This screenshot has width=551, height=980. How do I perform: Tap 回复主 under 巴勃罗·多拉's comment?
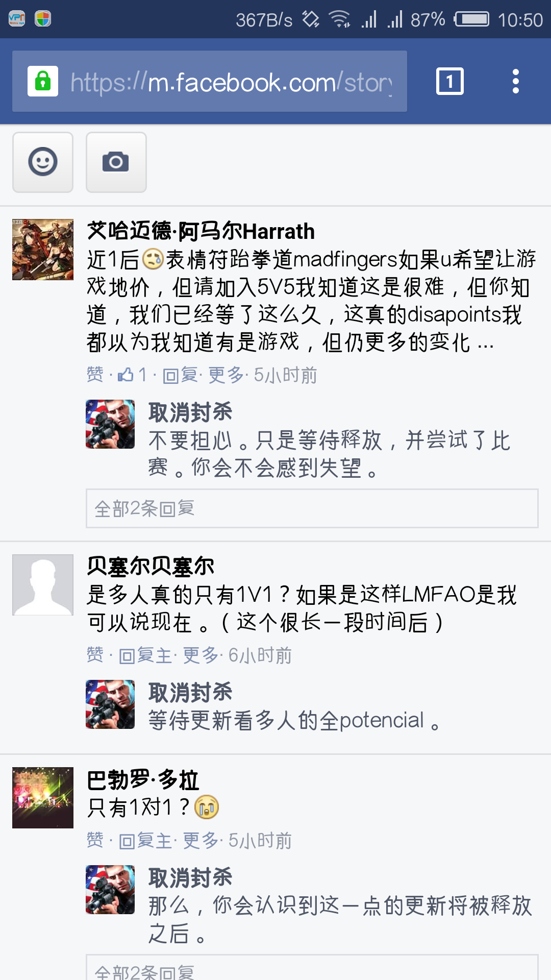[x=145, y=841]
